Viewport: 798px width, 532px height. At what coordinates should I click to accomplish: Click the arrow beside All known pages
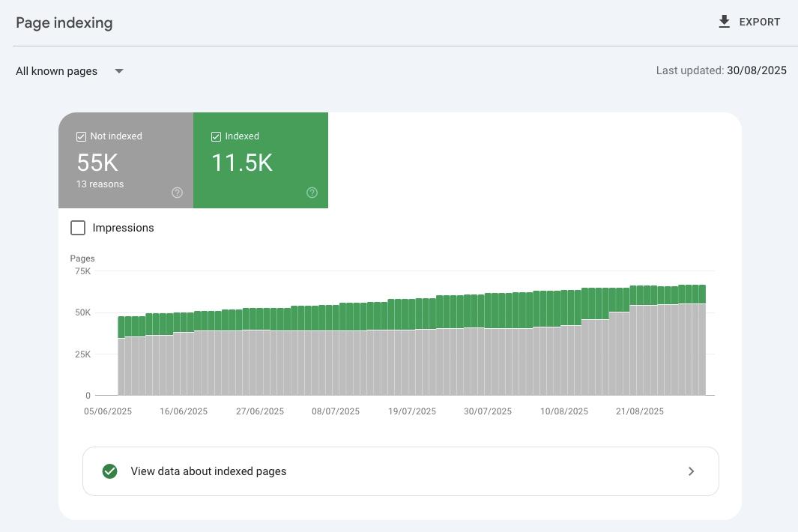pyautogui.click(x=118, y=71)
